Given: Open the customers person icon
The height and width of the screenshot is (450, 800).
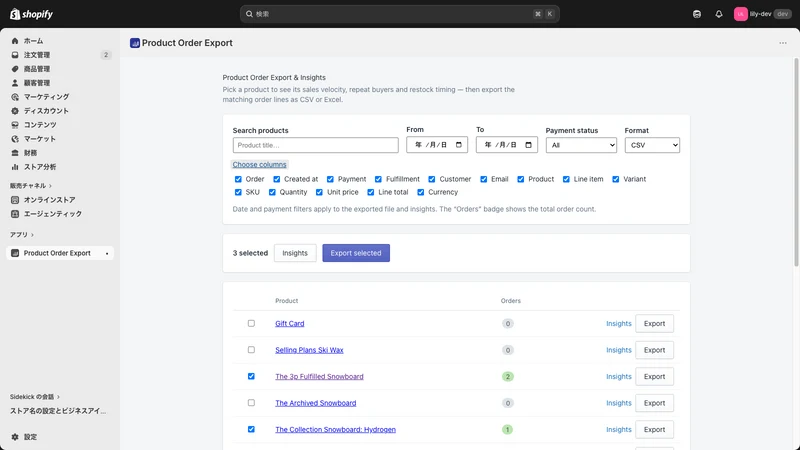Looking at the screenshot, I should 15,83.
